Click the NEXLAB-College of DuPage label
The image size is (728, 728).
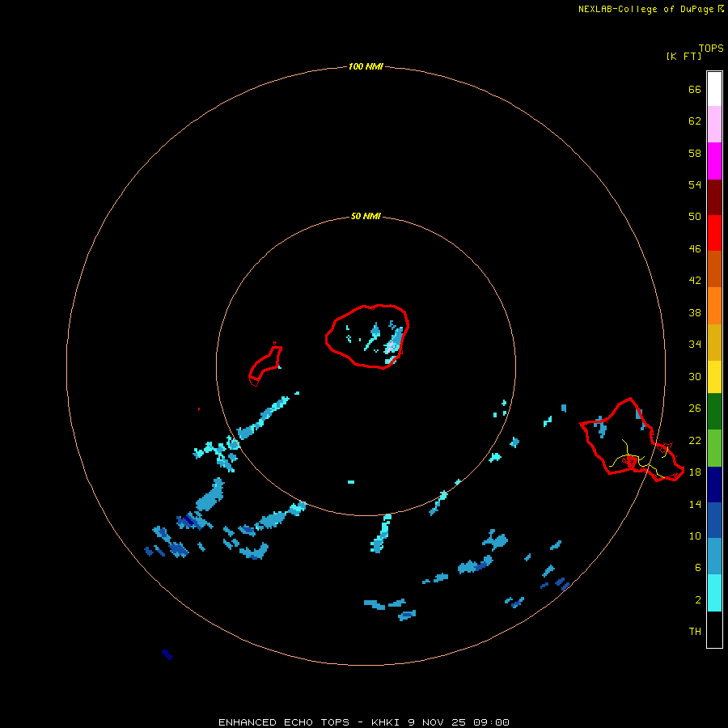pyautogui.click(x=645, y=9)
